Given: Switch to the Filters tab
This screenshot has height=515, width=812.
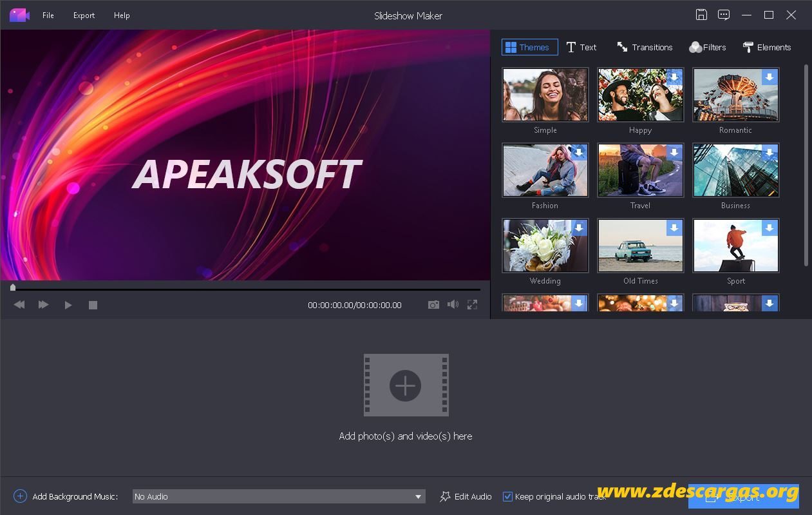Looking at the screenshot, I should point(708,47).
